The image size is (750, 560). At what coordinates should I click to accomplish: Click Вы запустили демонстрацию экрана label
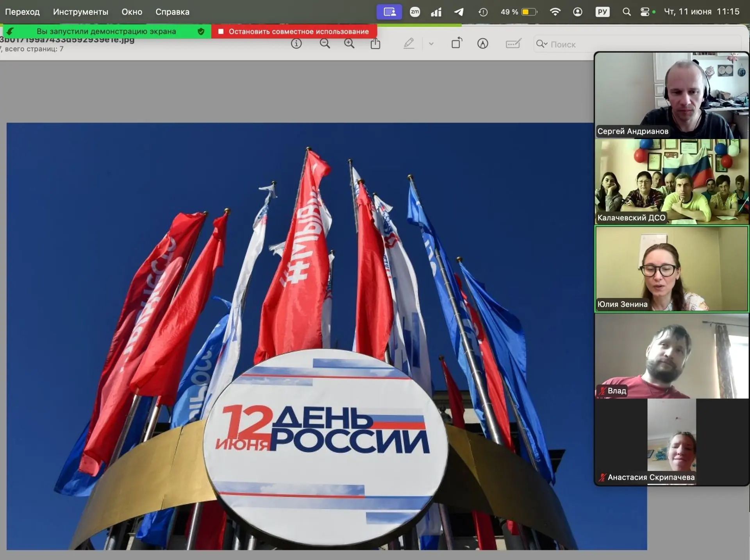pos(106,31)
